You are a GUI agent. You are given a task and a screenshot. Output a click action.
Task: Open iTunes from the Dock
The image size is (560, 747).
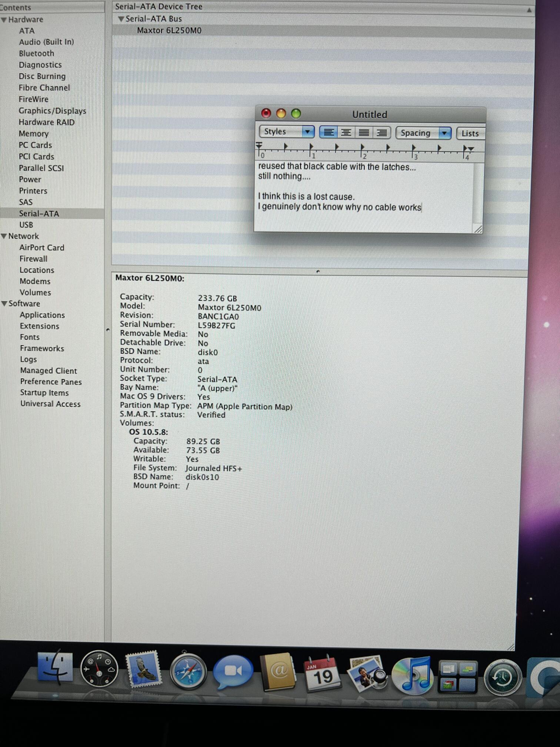[412, 675]
